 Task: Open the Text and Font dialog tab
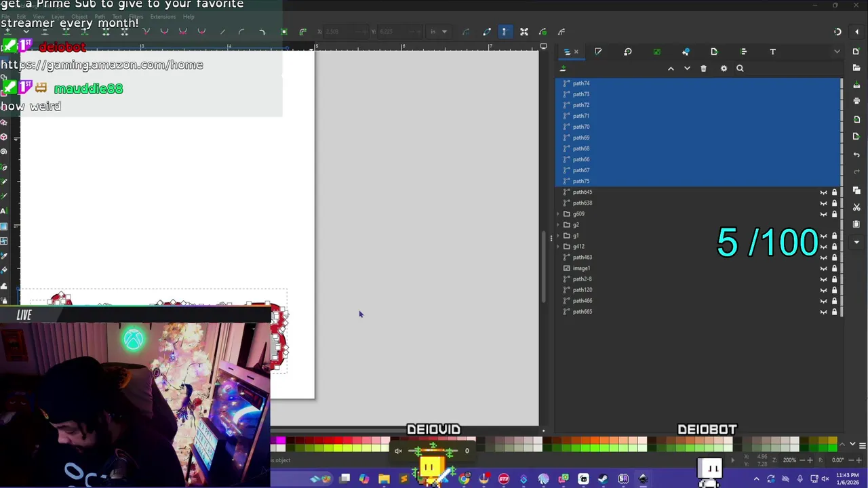[x=772, y=52]
